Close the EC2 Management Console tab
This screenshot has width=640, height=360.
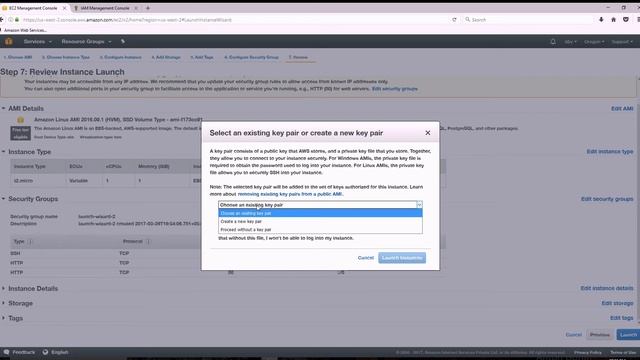(64, 8)
